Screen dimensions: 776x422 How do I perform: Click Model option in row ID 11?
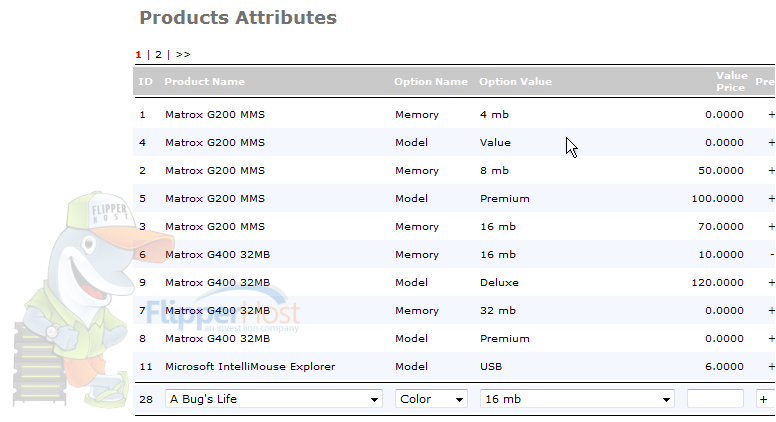(x=411, y=367)
